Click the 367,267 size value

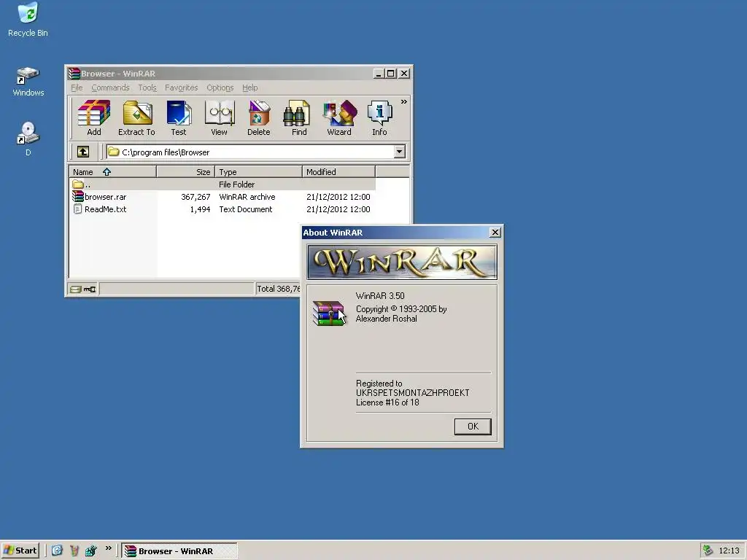196,197
